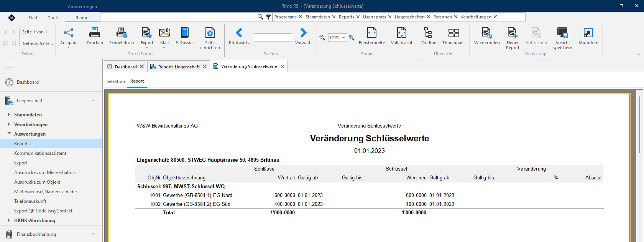Open the Ausgabe output menu

pos(69,37)
